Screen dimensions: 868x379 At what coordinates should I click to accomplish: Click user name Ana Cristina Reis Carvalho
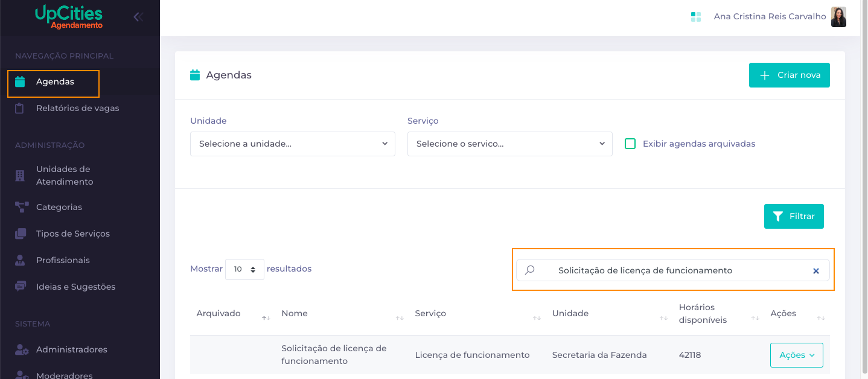770,16
